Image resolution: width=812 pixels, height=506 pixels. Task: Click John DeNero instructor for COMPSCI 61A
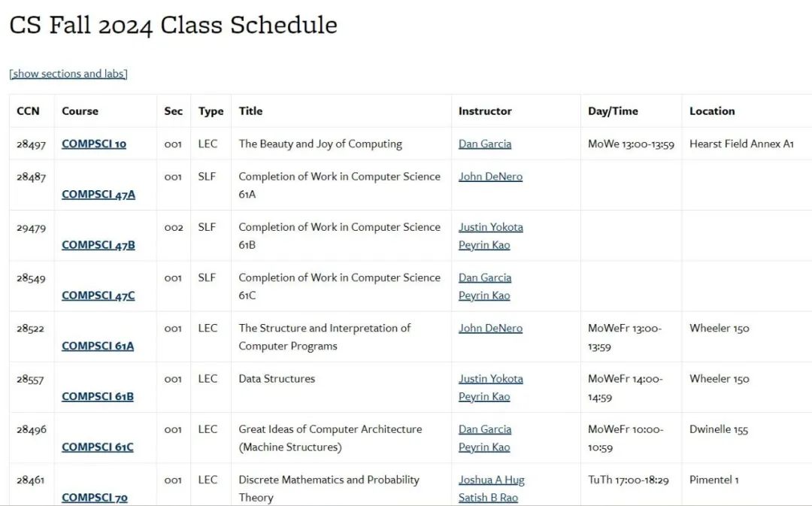[490, 329]
